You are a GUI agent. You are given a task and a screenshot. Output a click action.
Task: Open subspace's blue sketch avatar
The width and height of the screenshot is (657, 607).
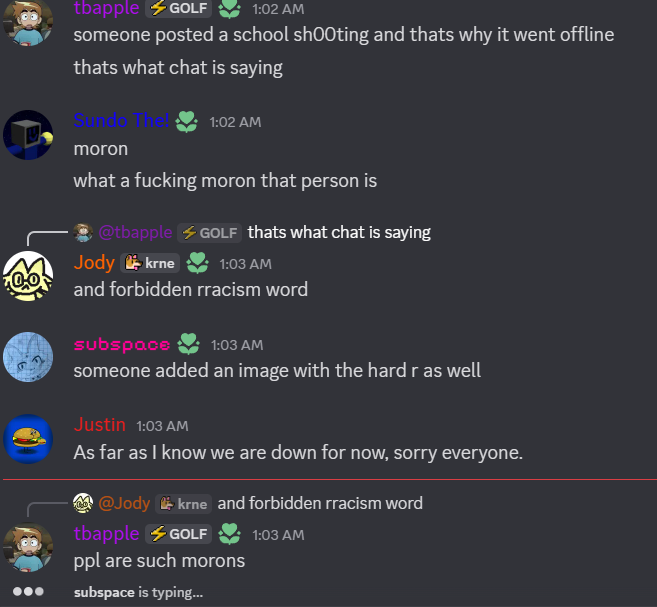point(28,357)
